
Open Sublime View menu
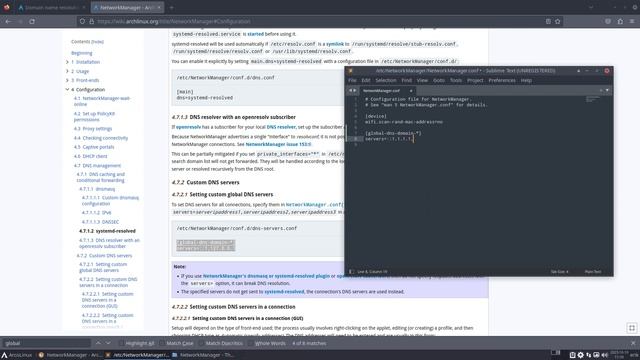(x=422, y=80)
